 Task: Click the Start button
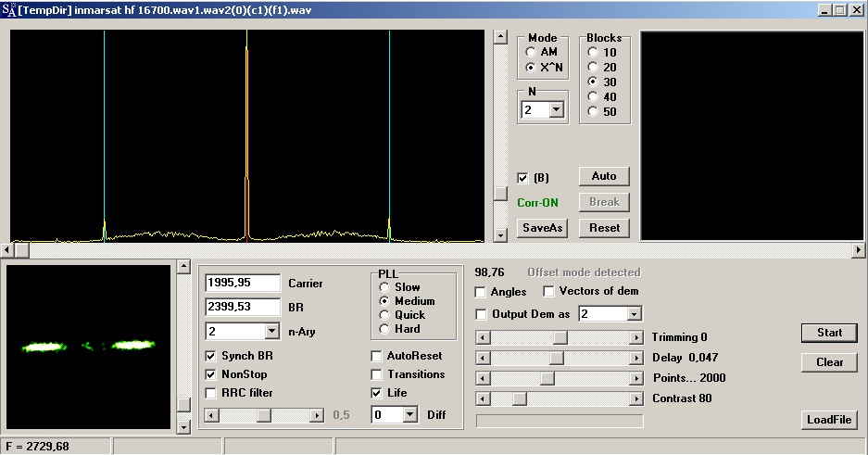[x=829, y=333]
